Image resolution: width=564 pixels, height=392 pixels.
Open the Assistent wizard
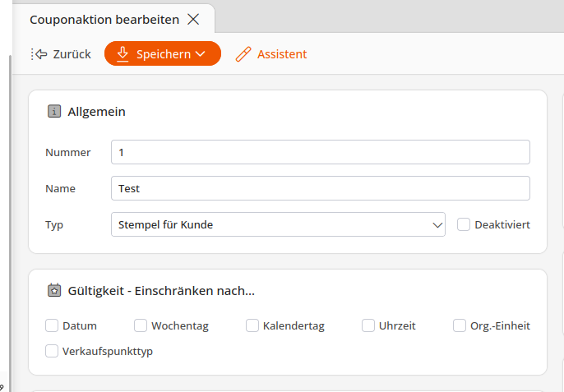tap(271, 54)
